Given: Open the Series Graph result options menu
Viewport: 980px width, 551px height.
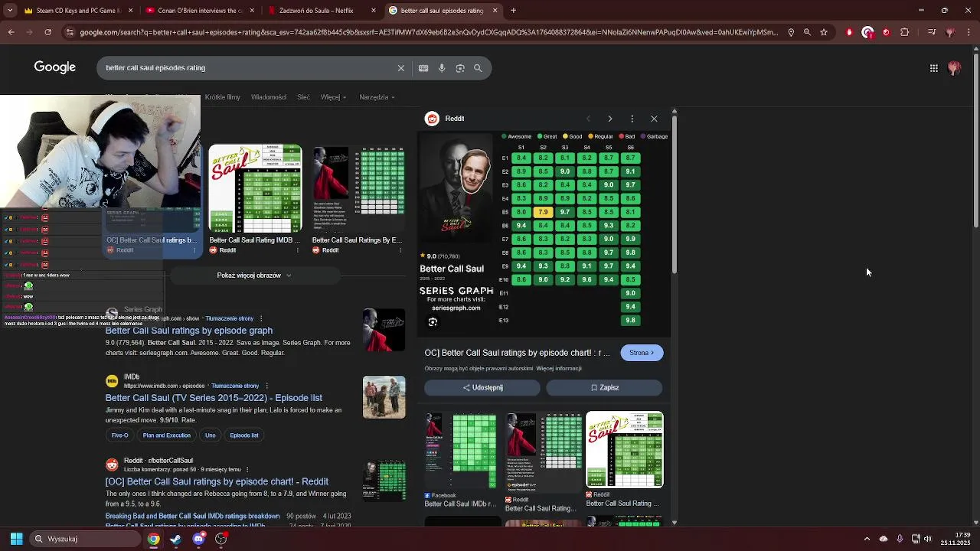Looking at the screenshot, I should click(261, 318).
